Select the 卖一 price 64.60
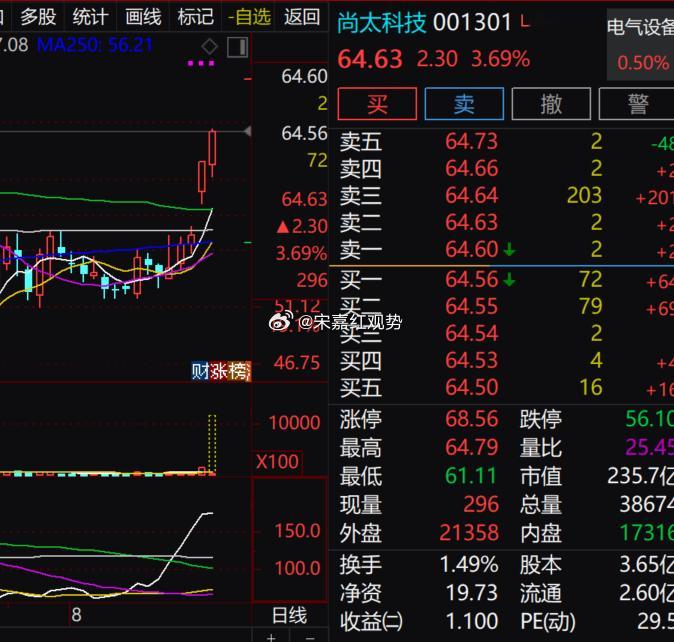The height and width of the screenshot is (642, 674). pyautogui.click(x=472, y=249)
